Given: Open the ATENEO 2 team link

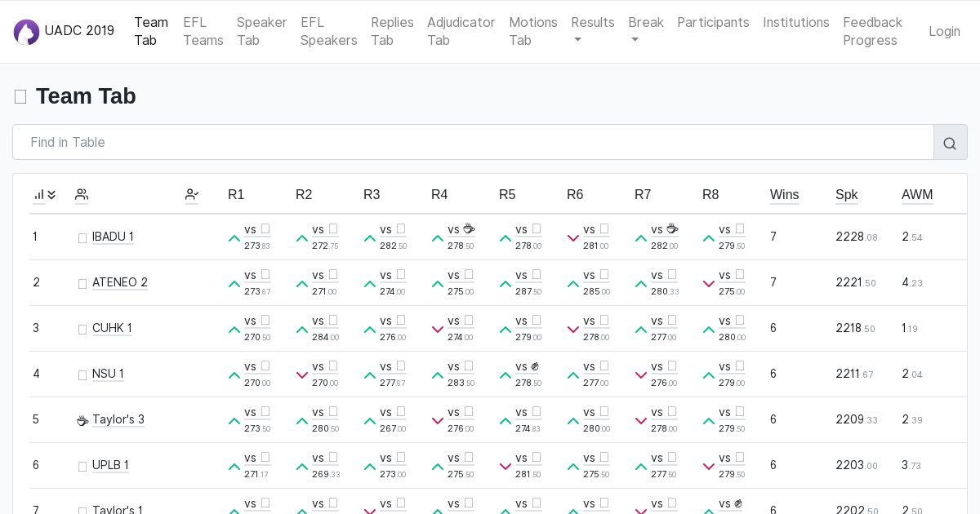Looking at the screenshot, I should [x=120, y=282].
